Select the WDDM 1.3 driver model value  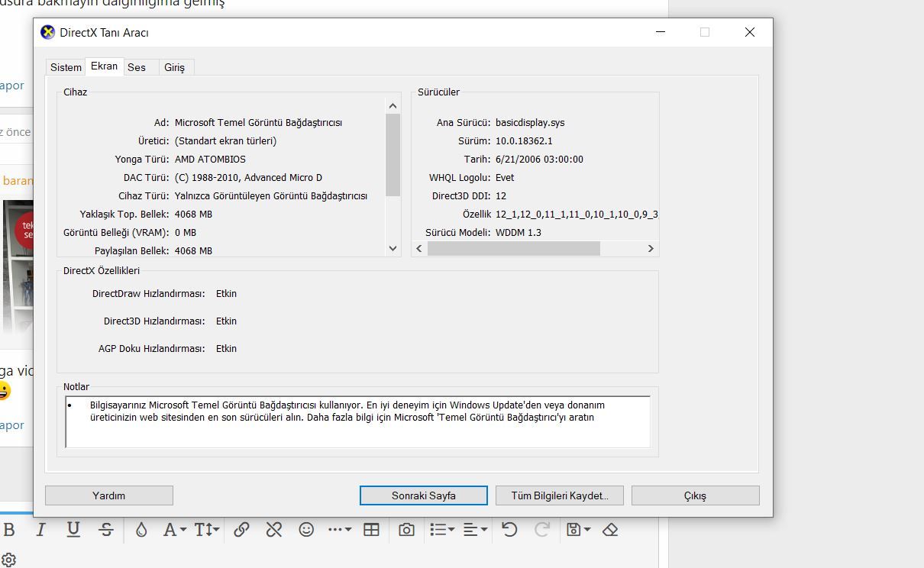click(x=519, y=232)
